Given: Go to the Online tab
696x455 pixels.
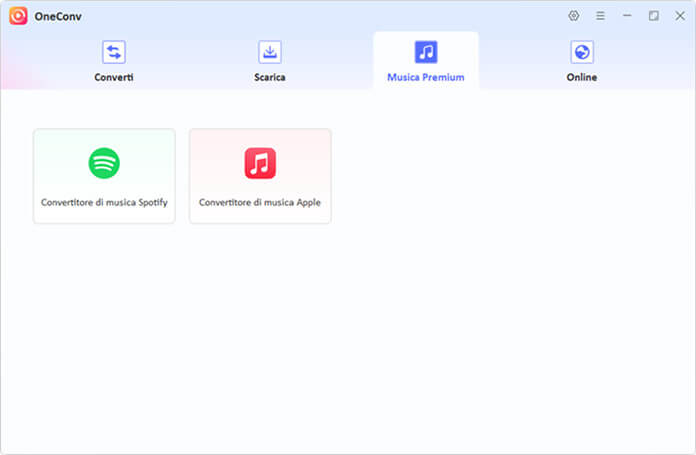Looking at the screenshot, I should tap(581, 61).
